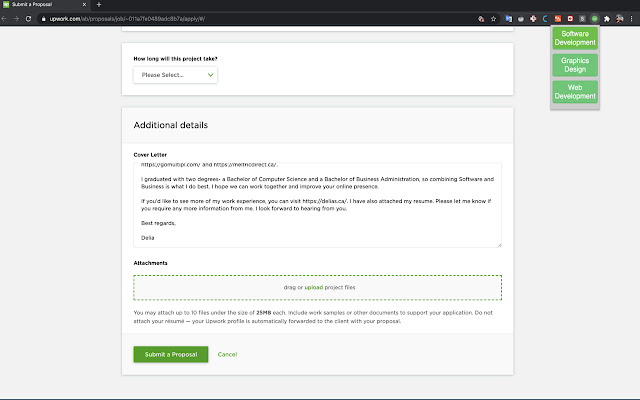Choose Graphics Design template in popup
This screenshot has height=400, width=640.
pos(575,65)
